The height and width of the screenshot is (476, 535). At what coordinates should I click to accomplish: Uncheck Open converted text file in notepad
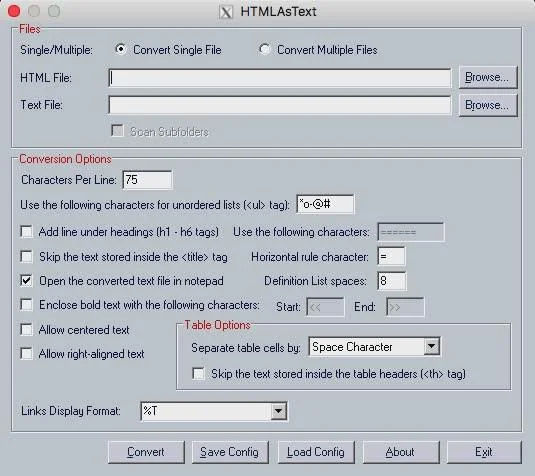click(27, 281)
